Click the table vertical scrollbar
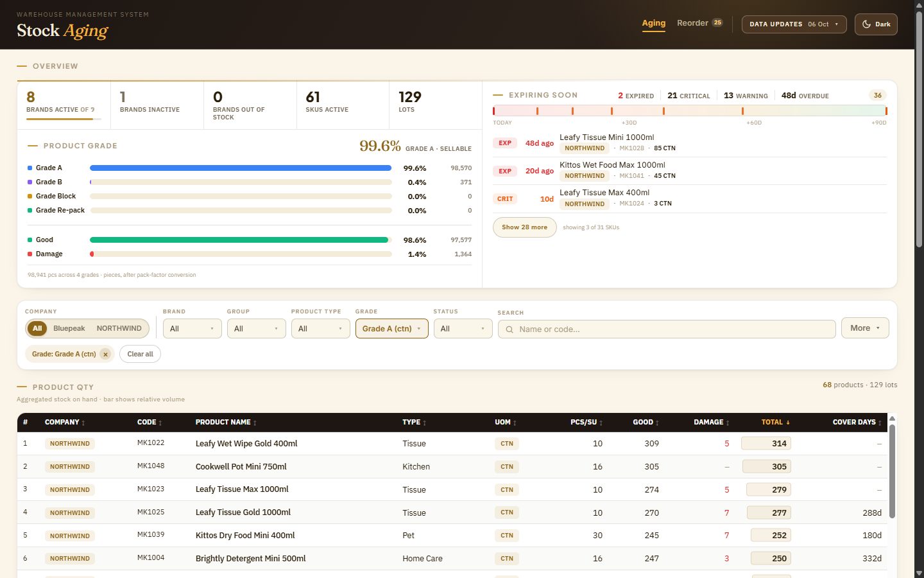This screenshot has height=578, width=924. coord(892,470)
